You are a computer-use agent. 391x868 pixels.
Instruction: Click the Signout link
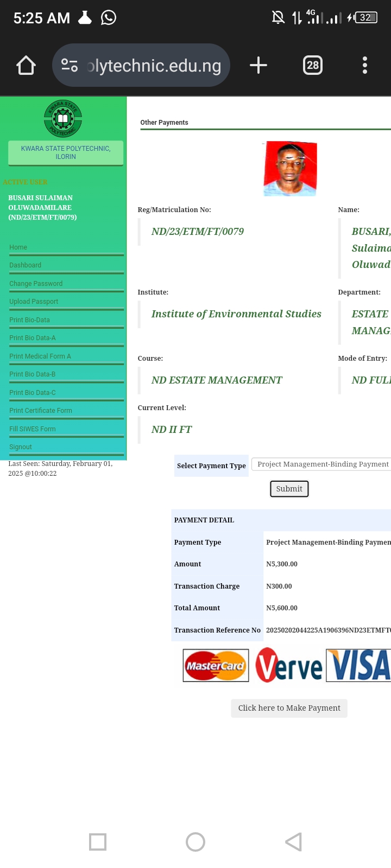pyautogui.click(x=21, y=447)
